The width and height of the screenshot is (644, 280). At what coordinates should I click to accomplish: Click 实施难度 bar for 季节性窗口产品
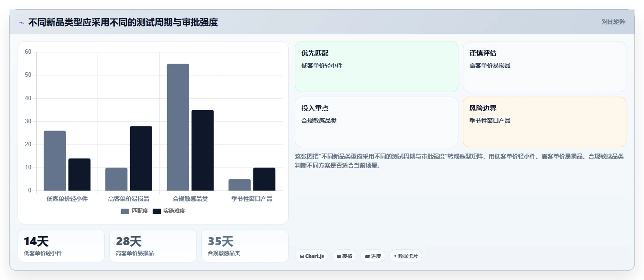tap(264, 179)
